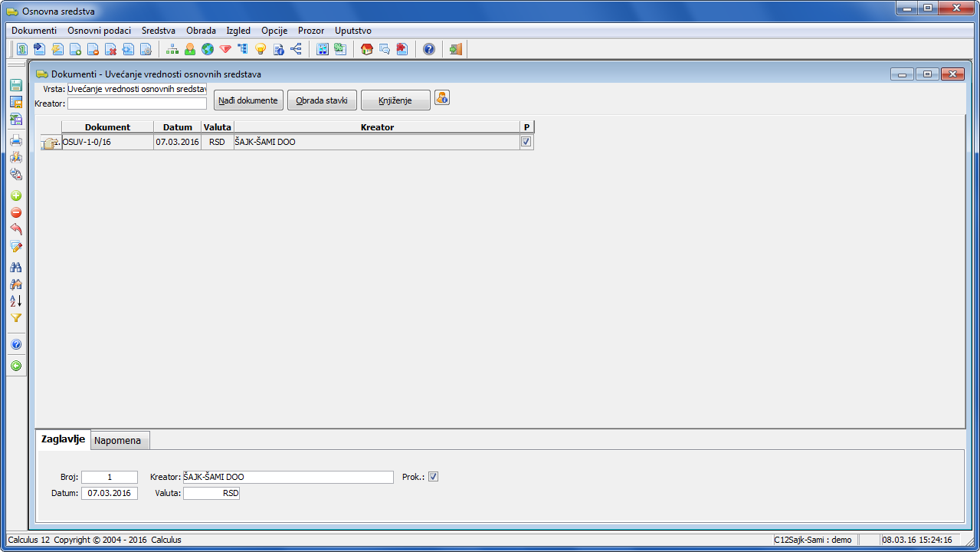Click the Valuta field showing RSD
The height and width of the screenshot is (552, 980).
pos(211,493)
